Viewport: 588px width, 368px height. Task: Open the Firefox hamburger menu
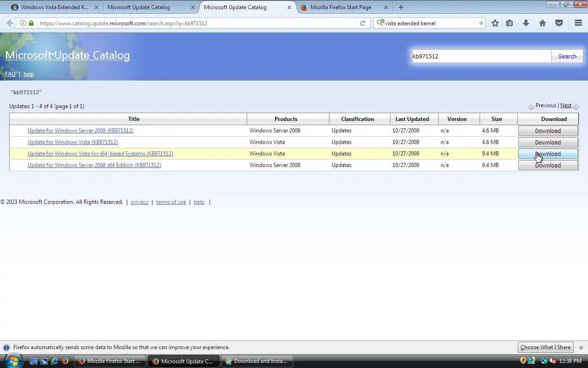(578, 23)
